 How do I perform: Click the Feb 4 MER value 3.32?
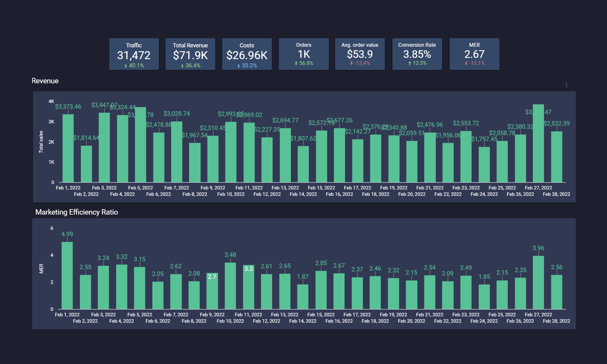(x=122, y=257)
